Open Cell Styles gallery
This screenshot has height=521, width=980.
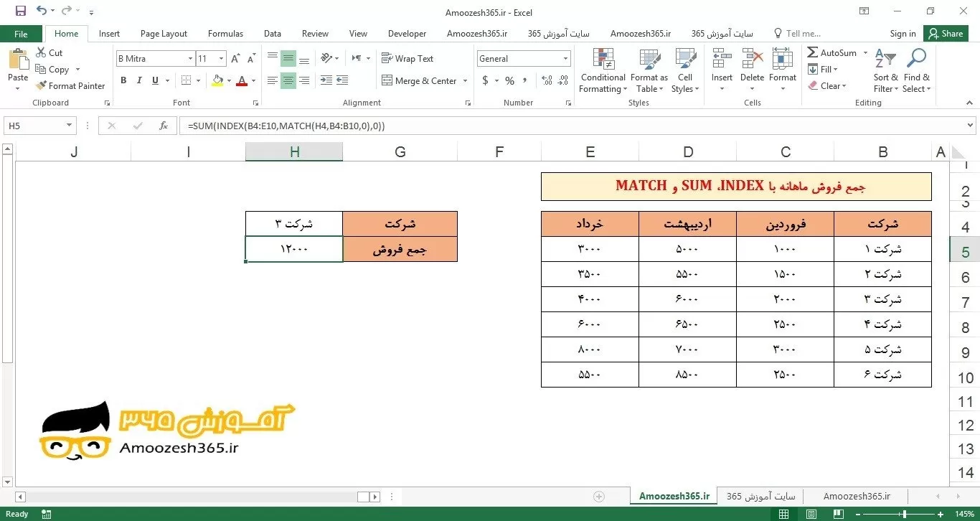[x=685, y=70]
